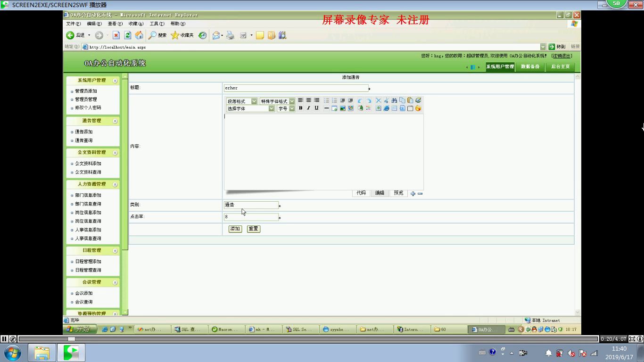
Task: Collapse the 系统用户管理 sidebar section
Action: [x=115, y=81]
